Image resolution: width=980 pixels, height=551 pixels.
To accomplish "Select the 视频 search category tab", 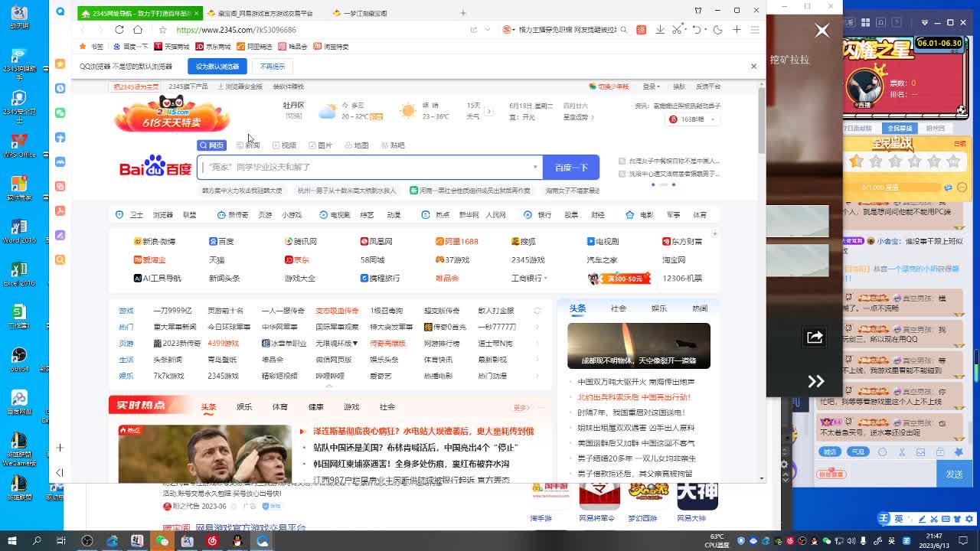I will pos(284,145).
